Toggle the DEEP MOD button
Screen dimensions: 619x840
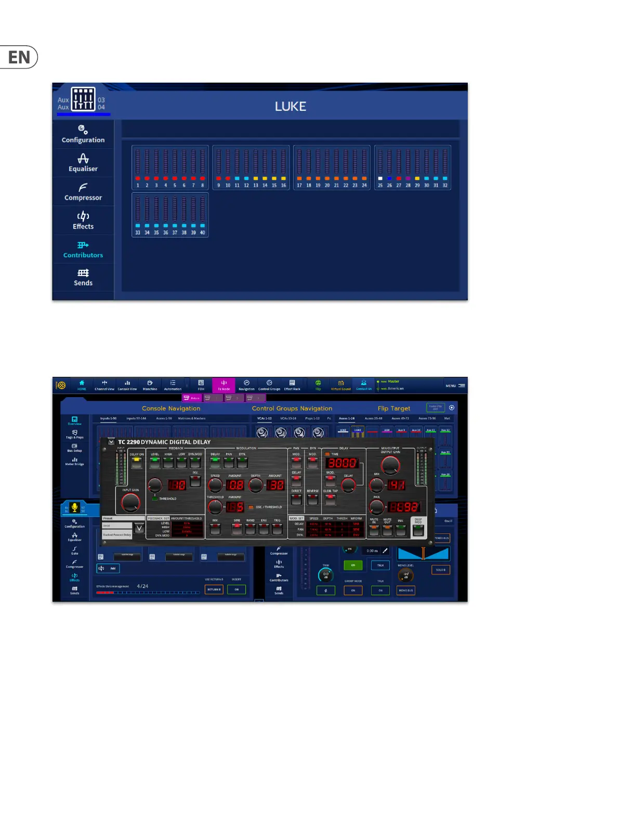click(418, 530)
